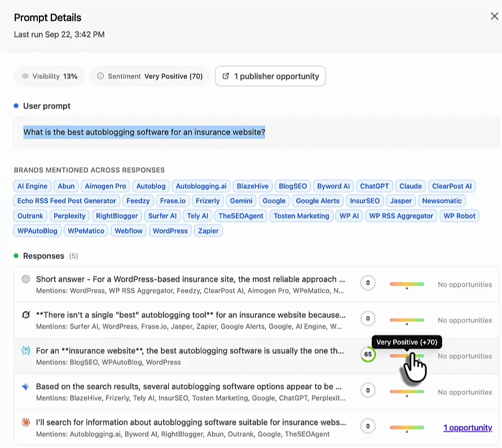Open the 1 publisher opportunity button
The width and height of the screenshot is (502, 448).
[270, 76]
